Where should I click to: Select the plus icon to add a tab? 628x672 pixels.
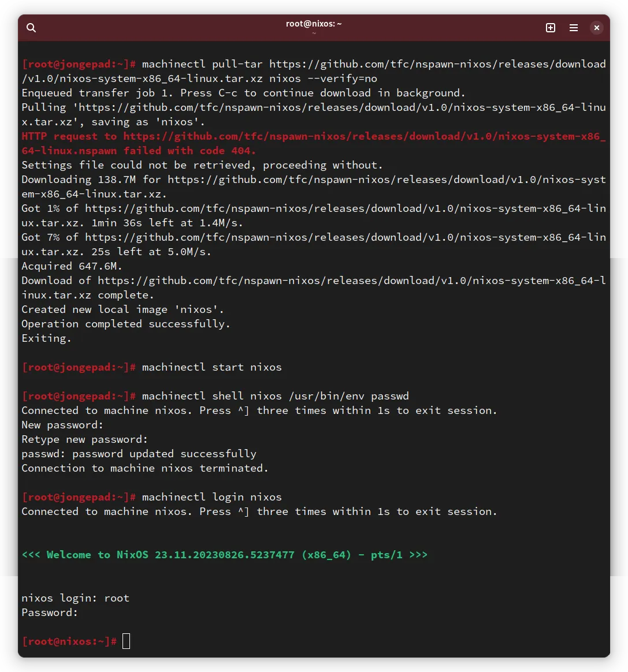550,27
